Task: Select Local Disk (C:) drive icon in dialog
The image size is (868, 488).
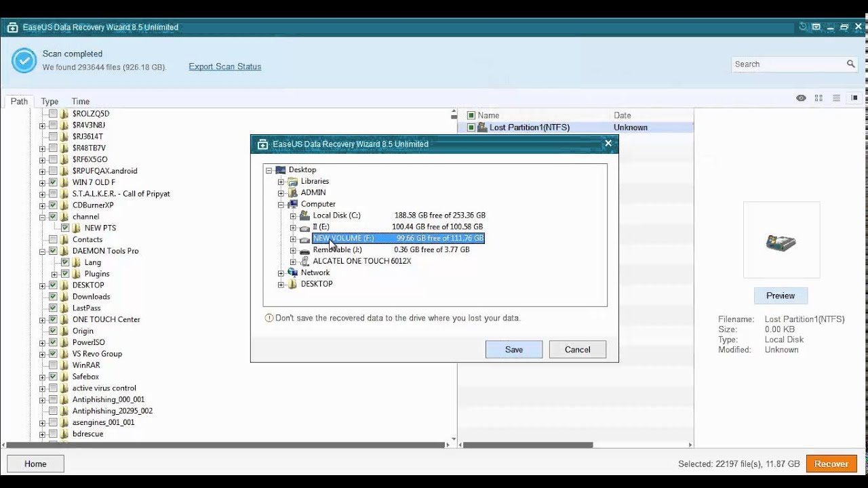Action: point(305,216)
